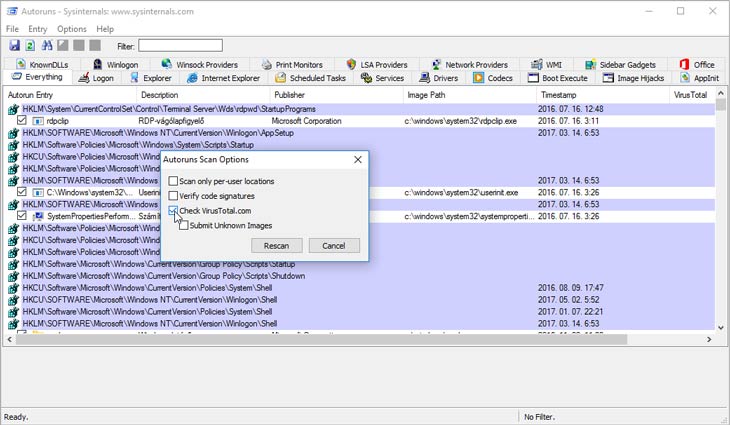Sort by the Description column header
The image size is (730, 425).
[203, 95]
